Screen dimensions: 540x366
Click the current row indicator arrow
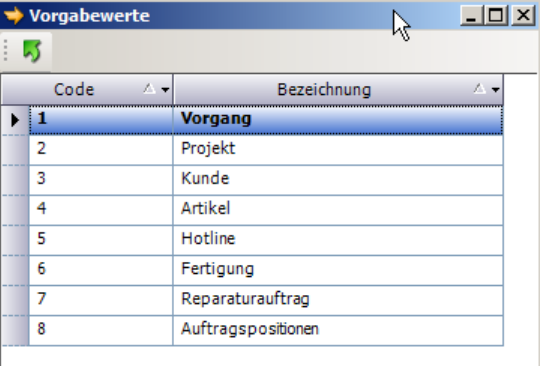[x=15, y=120]
